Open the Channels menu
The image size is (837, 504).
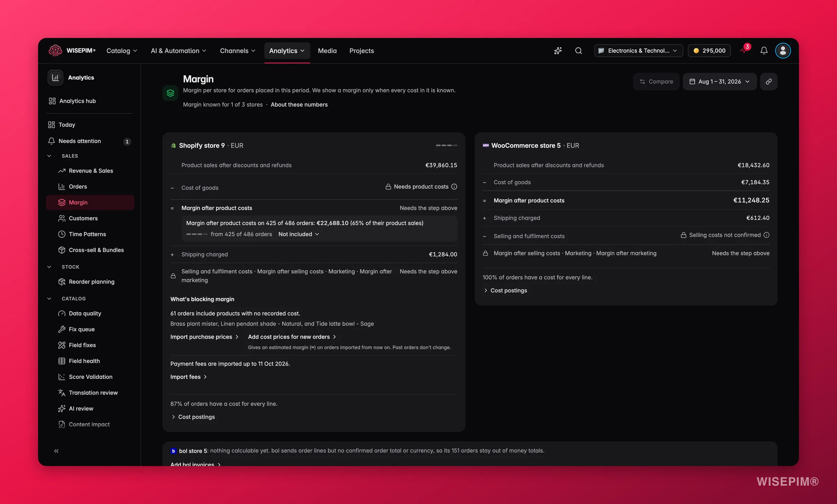[x=237, y=51]
